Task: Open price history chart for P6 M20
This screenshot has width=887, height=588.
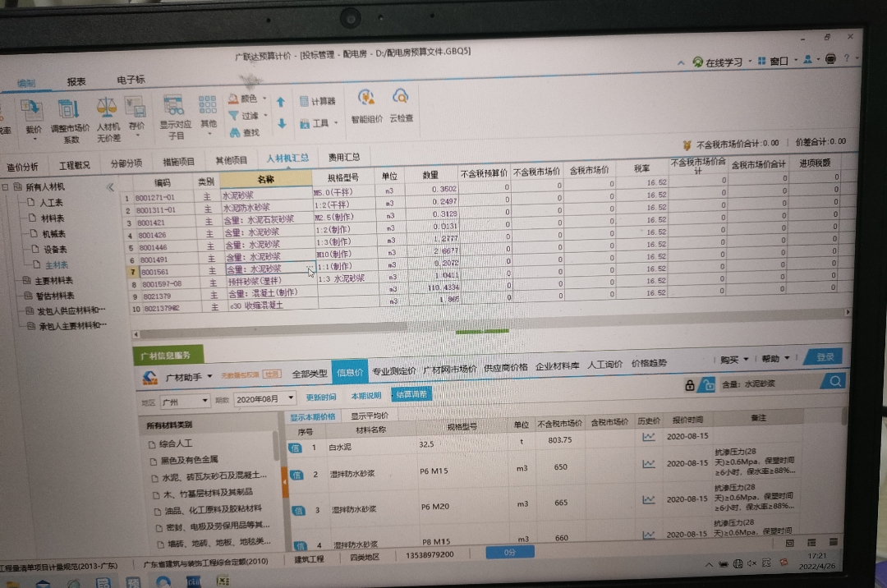Action: [648, 500]
